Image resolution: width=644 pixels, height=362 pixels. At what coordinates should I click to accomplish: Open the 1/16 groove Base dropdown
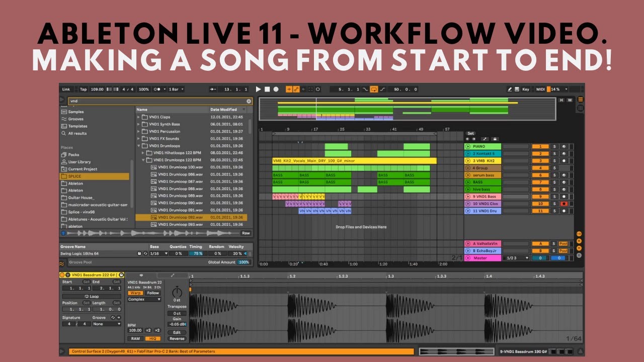coord(158,254)
